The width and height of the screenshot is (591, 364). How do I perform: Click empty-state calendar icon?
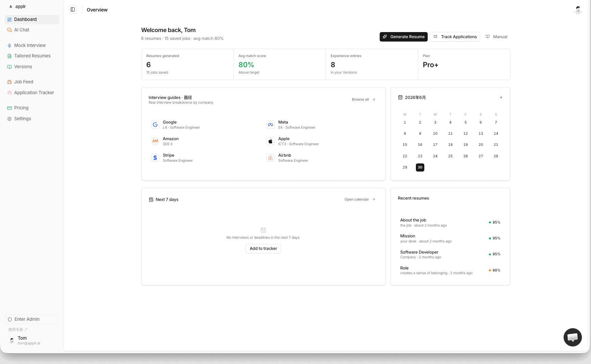coord(263,230)
